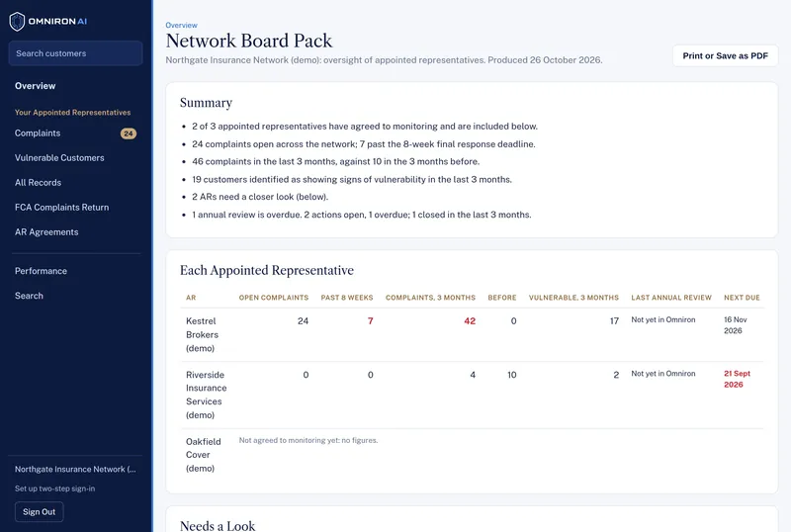791x532 pixels.
Task: Click the Needs a Look heading
Action: click(218, 526)
